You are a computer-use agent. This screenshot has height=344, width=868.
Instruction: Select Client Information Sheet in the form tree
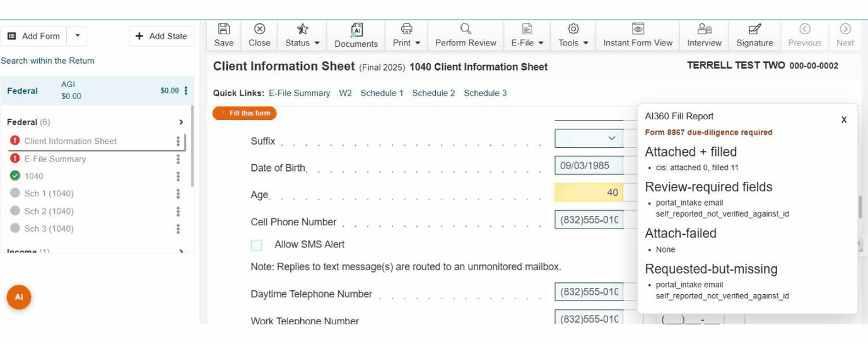click(71, 141)
